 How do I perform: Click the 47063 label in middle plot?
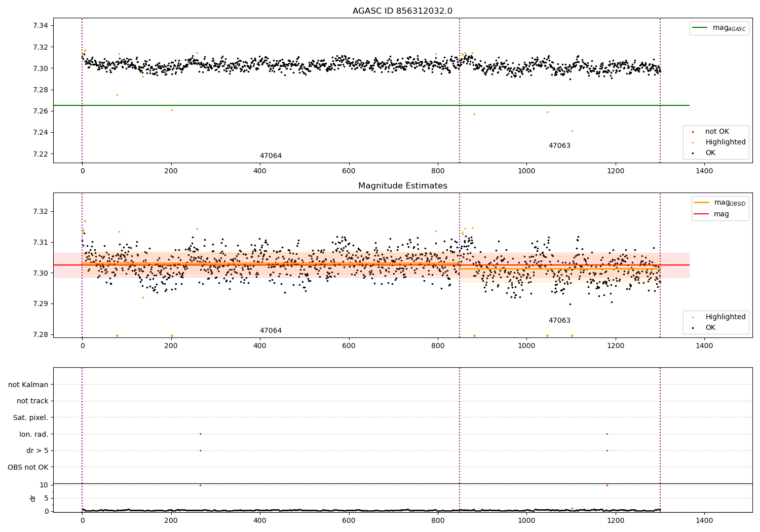(559, 321)
